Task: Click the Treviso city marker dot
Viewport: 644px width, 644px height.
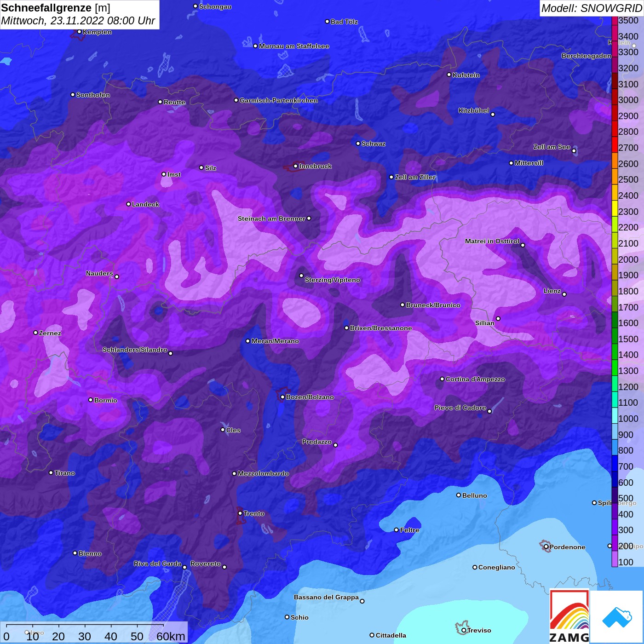Action: [464, 630]
